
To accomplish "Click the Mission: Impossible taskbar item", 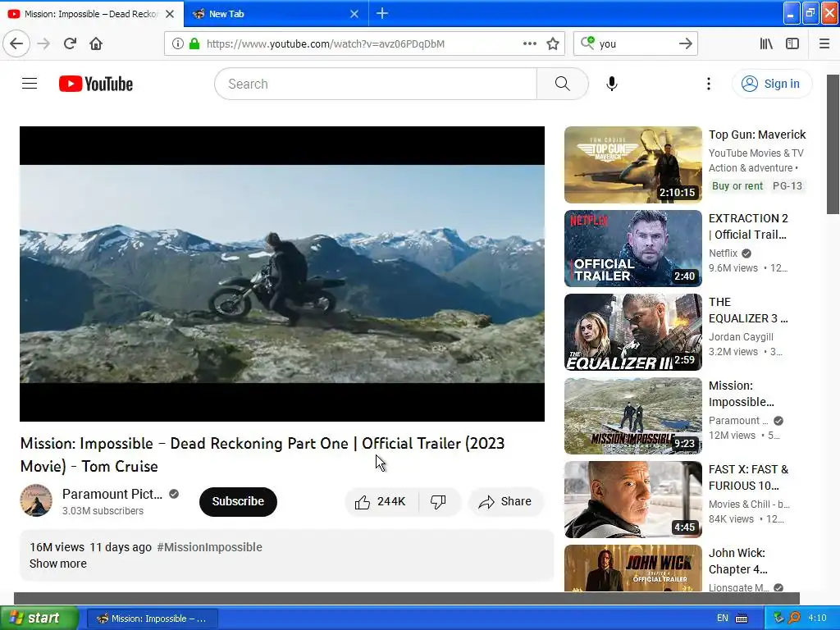I will (x=152, y=619).
